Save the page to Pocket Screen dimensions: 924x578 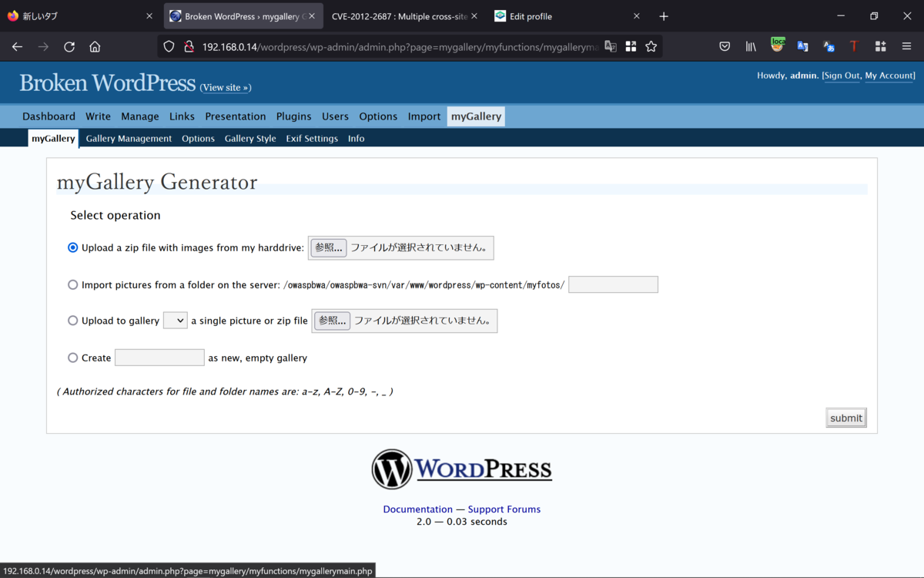(x=725, y=46)
